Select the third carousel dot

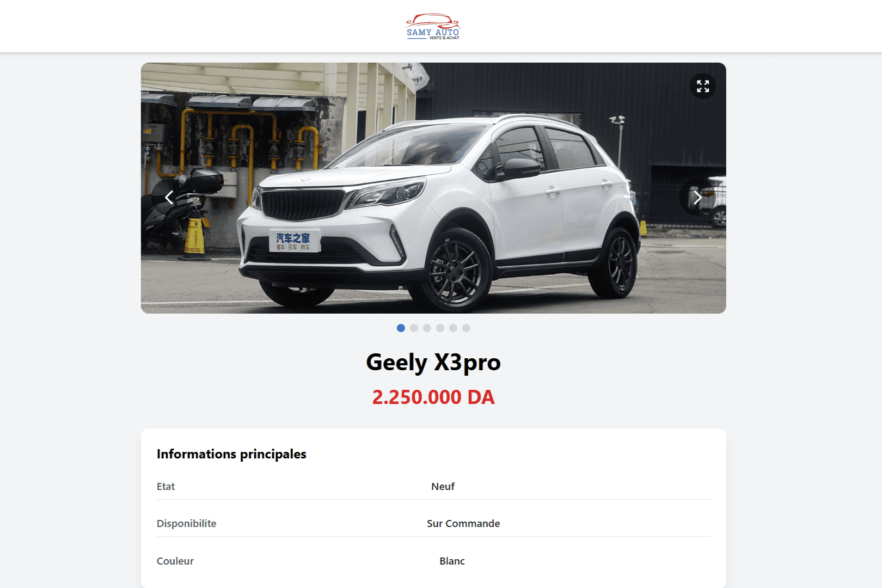coord(427,328)
